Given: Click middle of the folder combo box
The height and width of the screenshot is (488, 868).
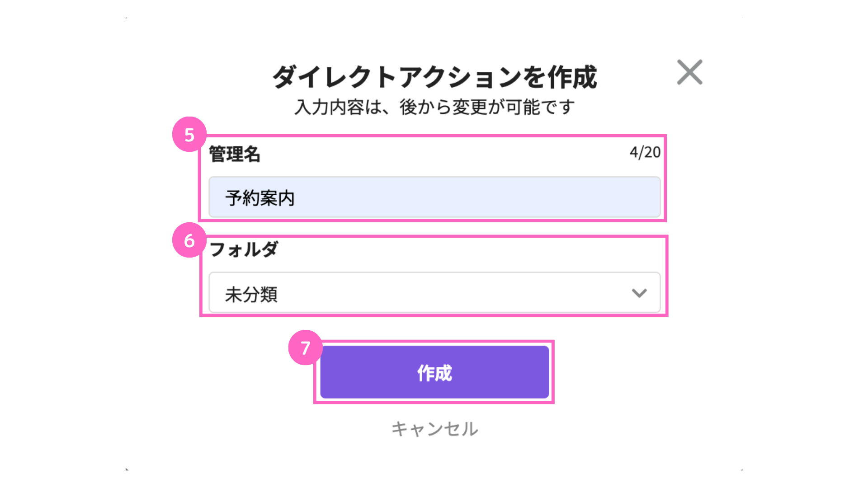Looking at the screenshot, I should pyautogui.click(x=434, y=293).
